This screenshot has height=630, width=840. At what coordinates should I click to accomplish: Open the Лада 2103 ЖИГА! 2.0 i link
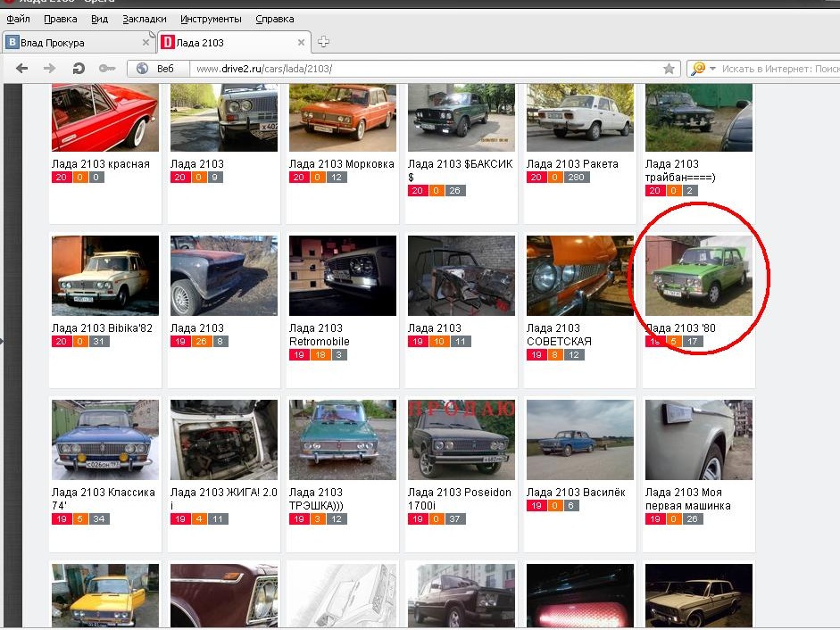(x=224, y=499)
